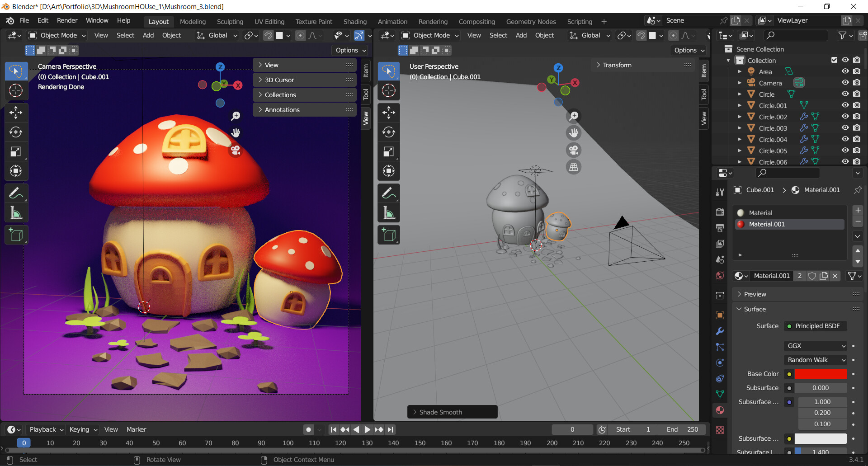Select the Move tool in left viewport
Screen dimensions: 868x466
16,113
